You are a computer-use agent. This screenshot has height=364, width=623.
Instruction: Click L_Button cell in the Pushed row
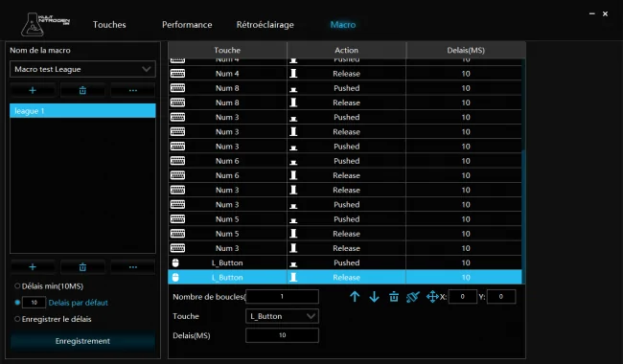227,262
